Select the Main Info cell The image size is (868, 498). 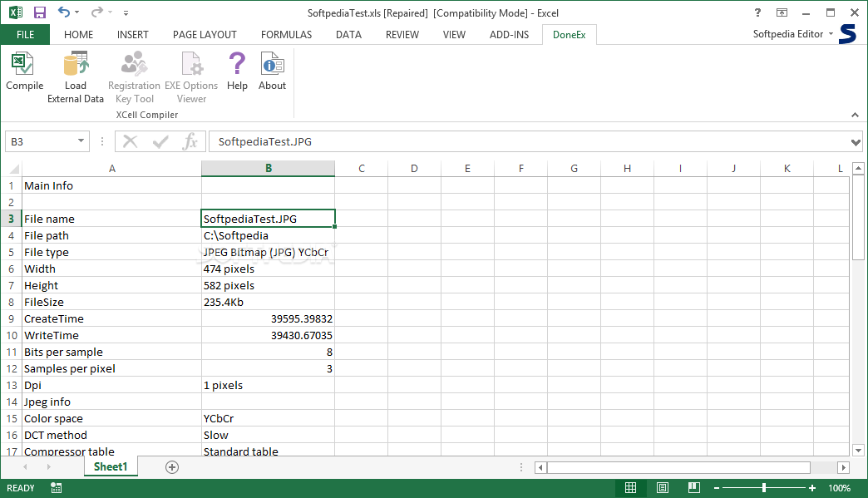click(x=111, y=186)
